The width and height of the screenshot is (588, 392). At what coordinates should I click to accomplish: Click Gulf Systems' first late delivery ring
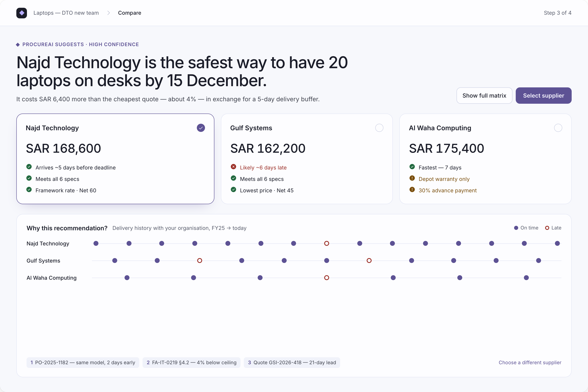(x=199, y=261)
